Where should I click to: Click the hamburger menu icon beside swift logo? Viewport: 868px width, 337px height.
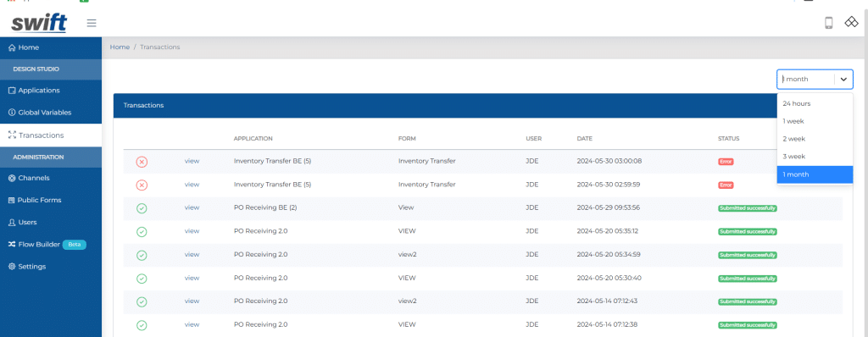click(92, 23)
